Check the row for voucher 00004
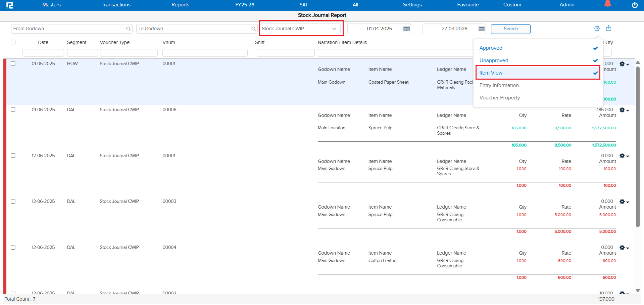 13,247
